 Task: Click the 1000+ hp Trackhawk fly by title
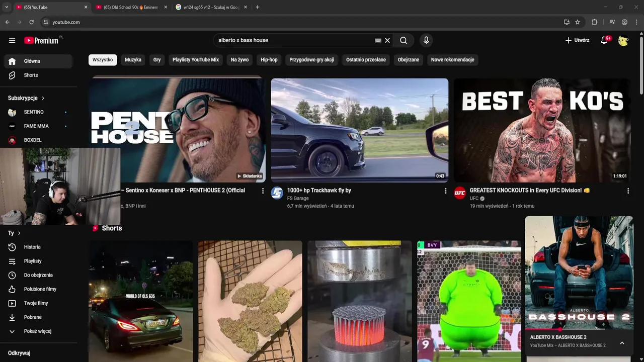click(319, 191)
